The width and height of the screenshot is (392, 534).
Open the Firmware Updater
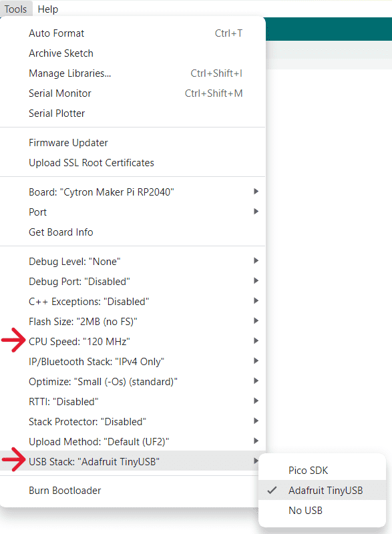(132, 143)
